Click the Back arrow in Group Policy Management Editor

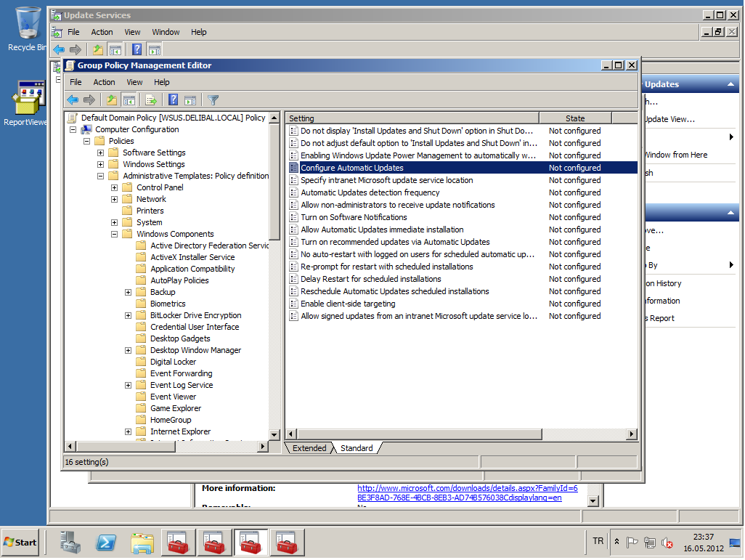coord(73,100)
